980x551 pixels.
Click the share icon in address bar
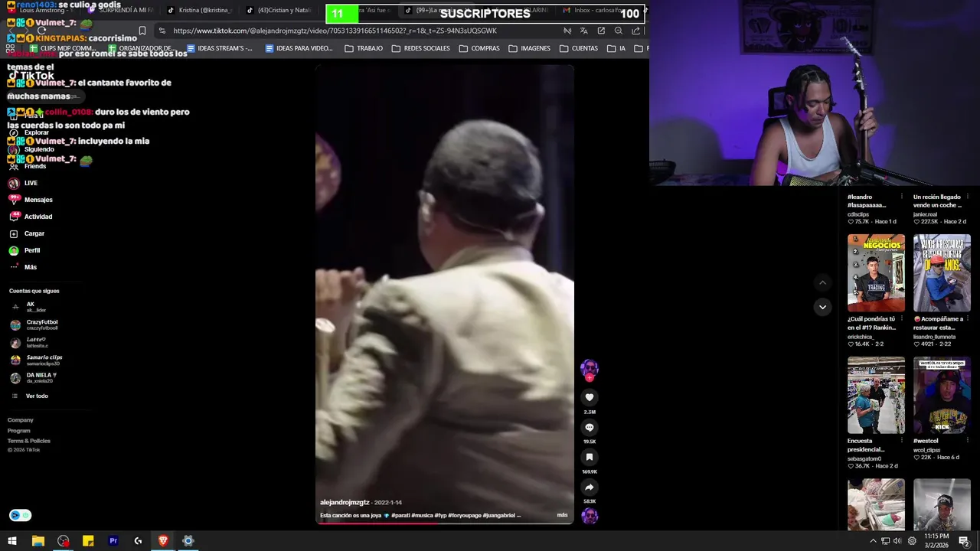point(635,31)
